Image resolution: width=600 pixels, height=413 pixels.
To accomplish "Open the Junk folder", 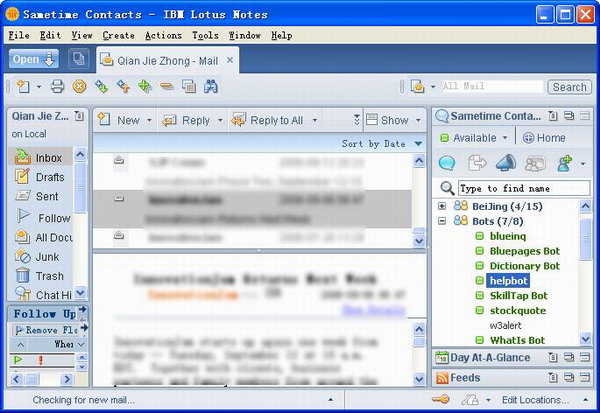I will tap(48, 256).
